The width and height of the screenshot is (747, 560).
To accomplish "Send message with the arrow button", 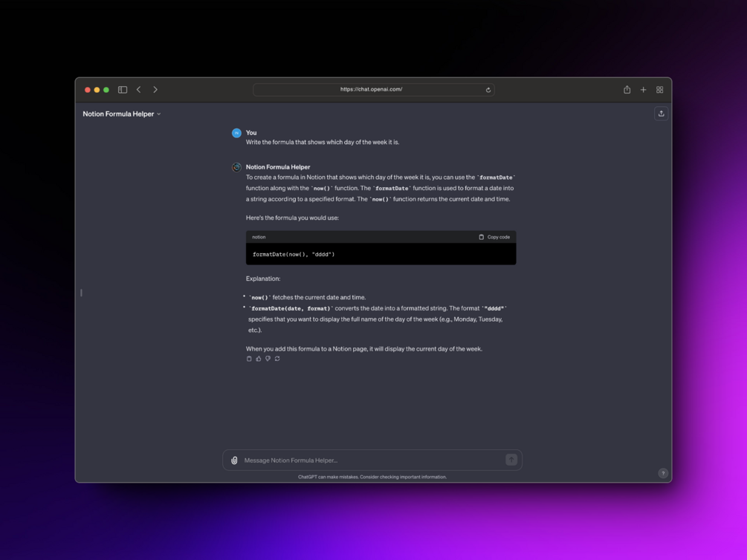I will (511, 460).
